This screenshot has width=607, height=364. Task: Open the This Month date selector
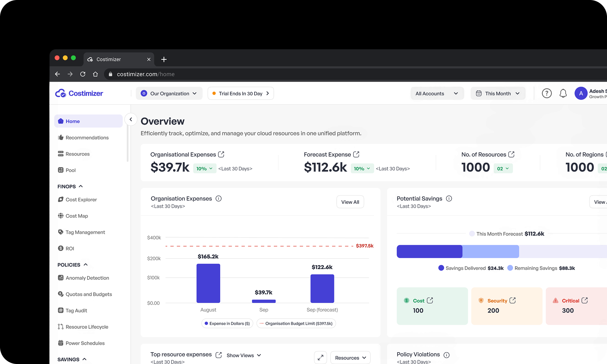click(x=498, y=93)
